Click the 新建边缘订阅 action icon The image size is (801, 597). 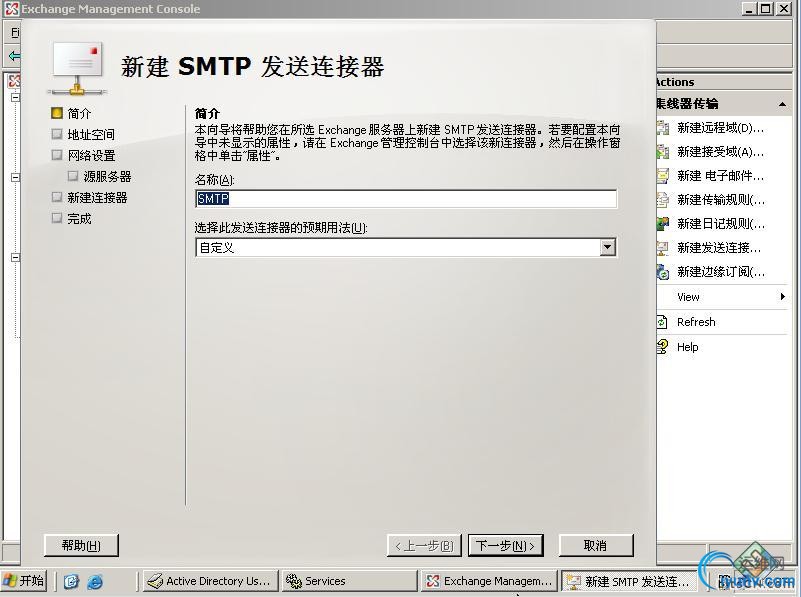663,272
